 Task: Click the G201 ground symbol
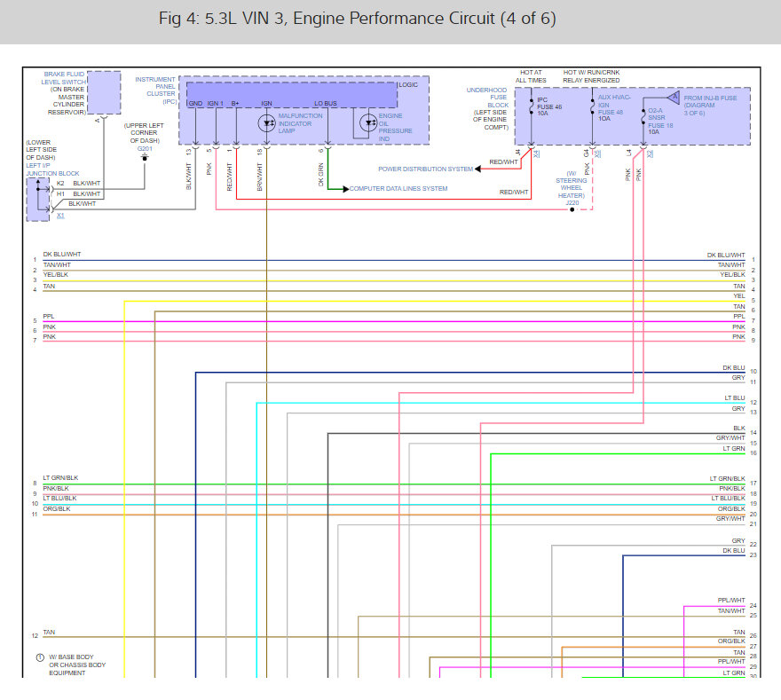(x=145, y=156)
